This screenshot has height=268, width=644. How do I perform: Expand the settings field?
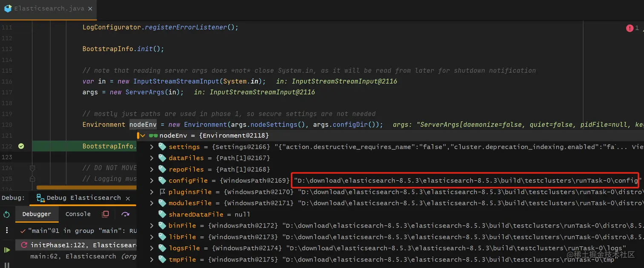click(x=152, y=146)
